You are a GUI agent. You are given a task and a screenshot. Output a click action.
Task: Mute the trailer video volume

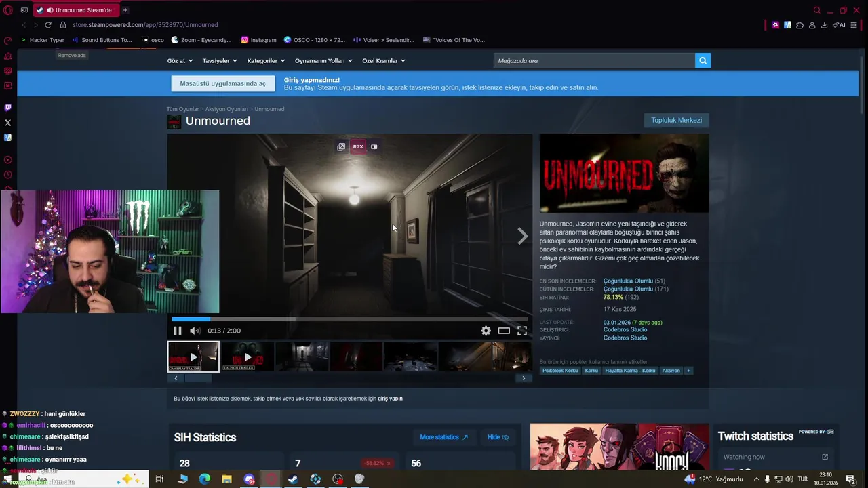pyautogui.click(x=195, y=331)
